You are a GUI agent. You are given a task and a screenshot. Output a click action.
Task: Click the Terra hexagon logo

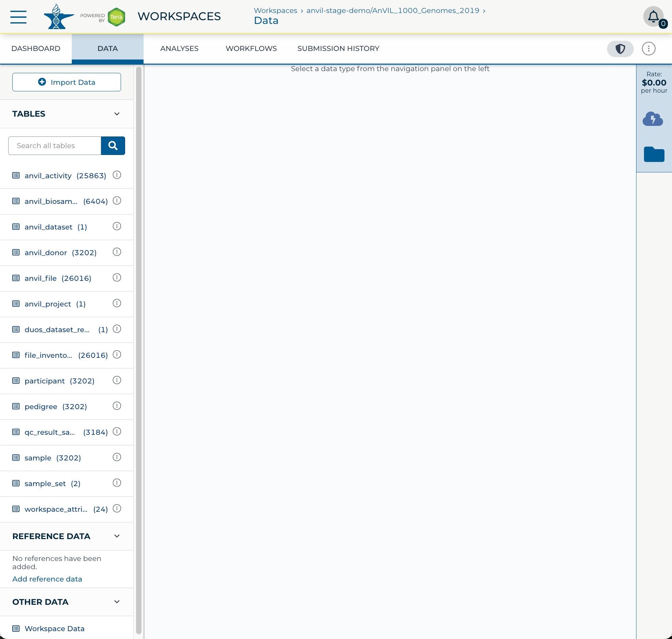116,17
